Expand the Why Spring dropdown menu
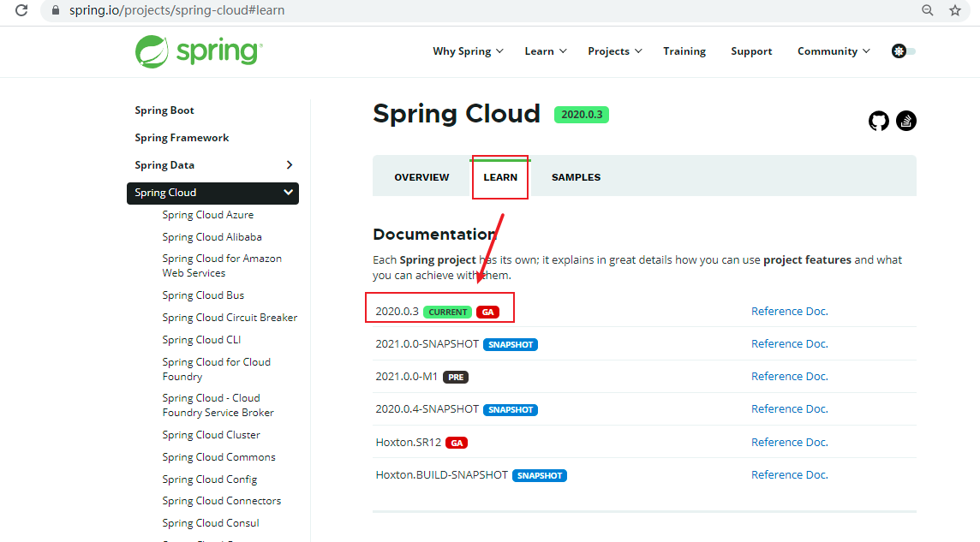Image resolution: width=980 pixels, height=542 pixels. coord(468,51)
